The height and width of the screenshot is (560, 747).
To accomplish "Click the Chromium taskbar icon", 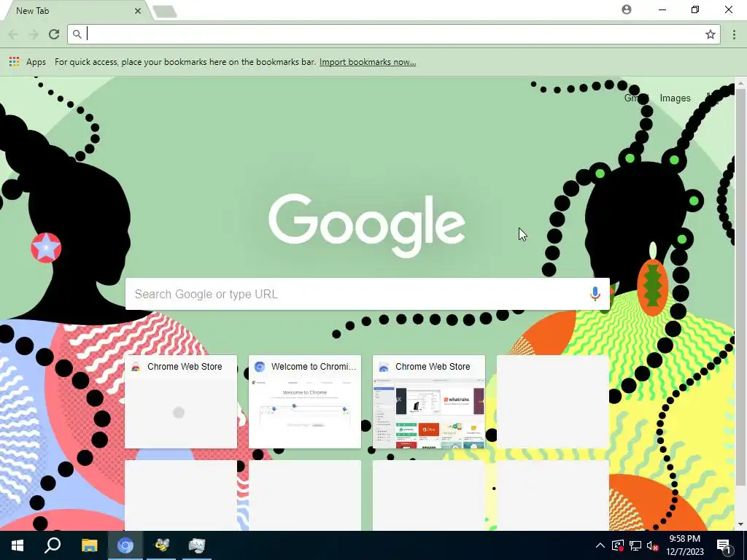I will [x=125, y=545].
